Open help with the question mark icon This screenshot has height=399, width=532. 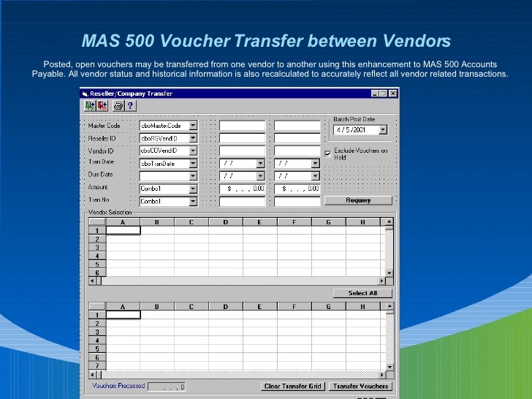131,106
